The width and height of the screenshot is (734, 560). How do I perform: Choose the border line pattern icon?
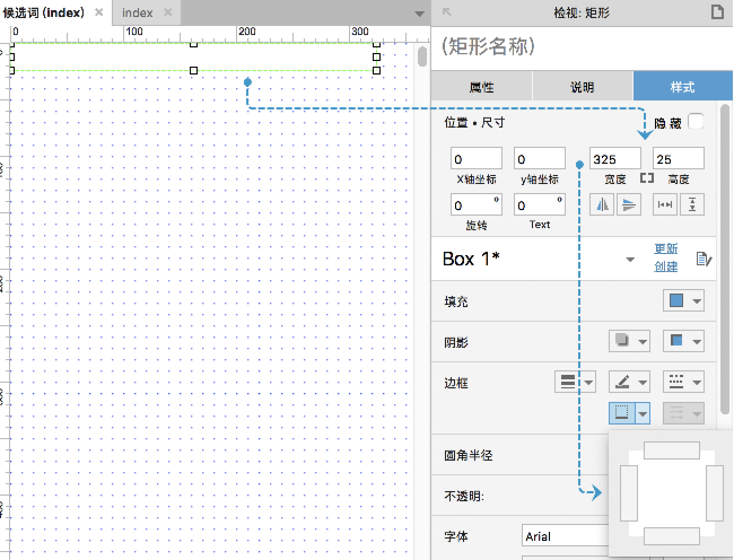(676, 382)
